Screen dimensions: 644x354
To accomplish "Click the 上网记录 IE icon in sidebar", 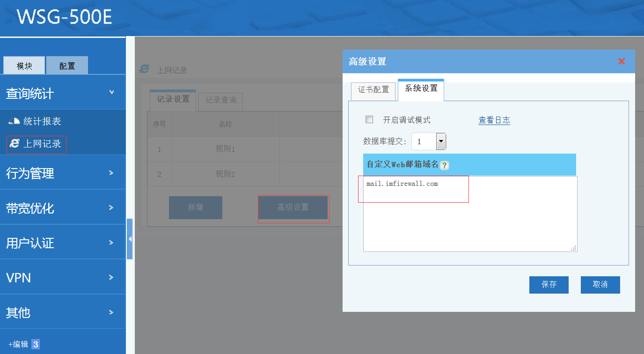I will tap(15, 144).
